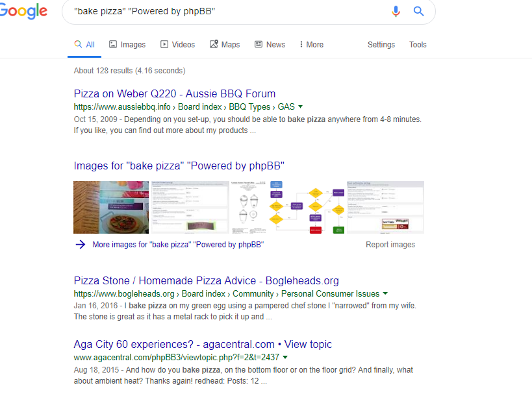Click the More images arrow icon
The image size is (532, 394).
pyautogui.click(x=81, y=245)
